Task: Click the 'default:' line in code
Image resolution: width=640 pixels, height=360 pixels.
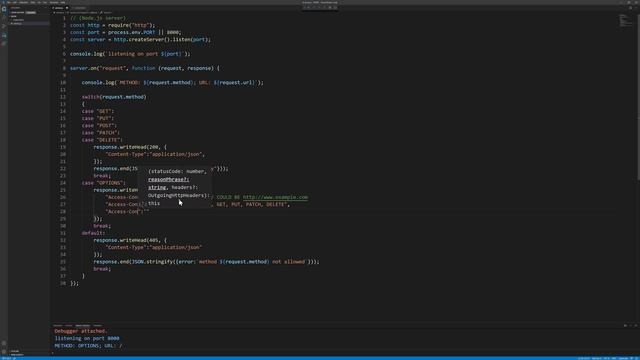Action: (93, 233)
